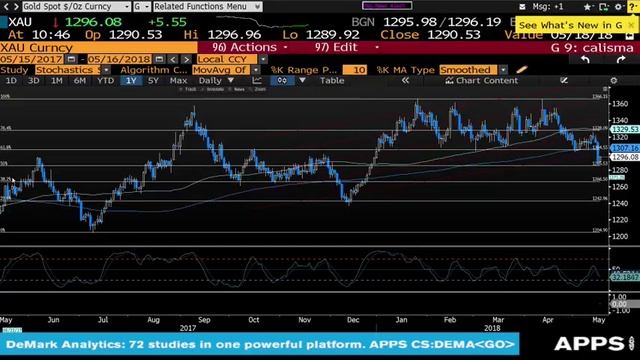The width and height of the screenshot is (640, 360).
Task: Switch to line chart type icon
Action: pyautogui.click(x=257, y=80)
